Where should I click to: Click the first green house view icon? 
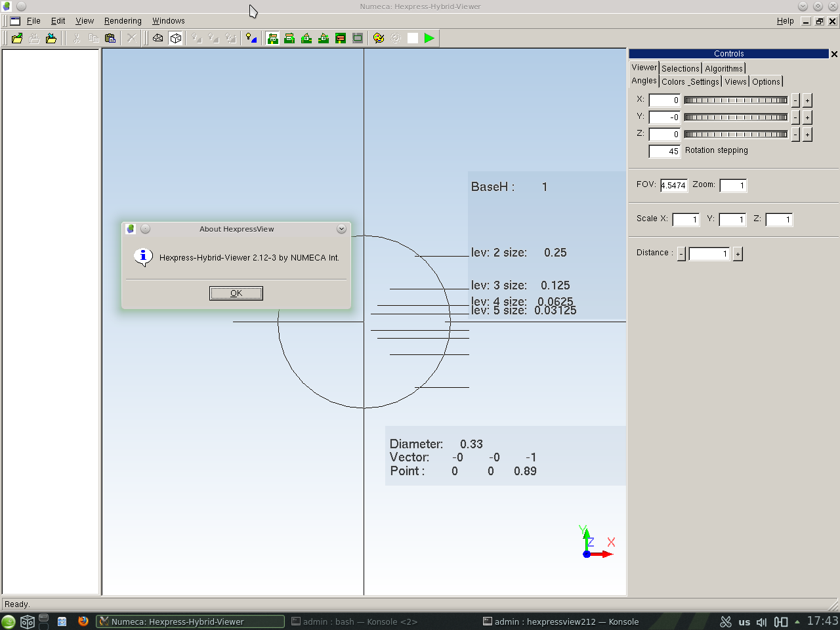pos(272,38)
